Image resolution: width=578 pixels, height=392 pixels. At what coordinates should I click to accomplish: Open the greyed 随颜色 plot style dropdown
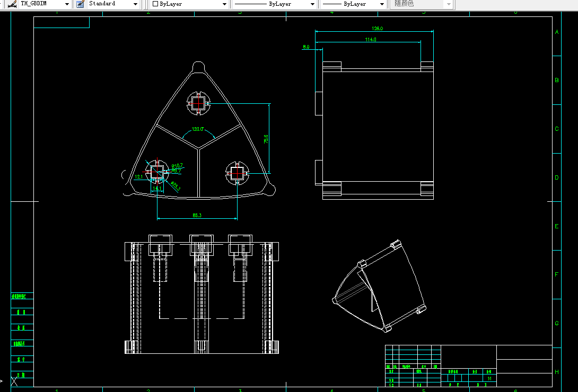click(423, 4)
